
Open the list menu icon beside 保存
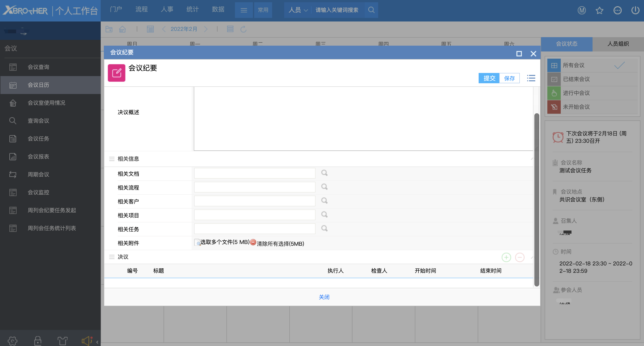pyautogui.click(x=531, y=78)
